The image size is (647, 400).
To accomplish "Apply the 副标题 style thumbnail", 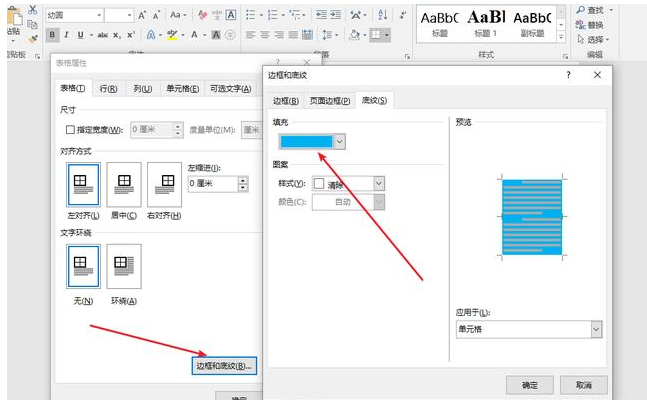I will click(532, 24).
